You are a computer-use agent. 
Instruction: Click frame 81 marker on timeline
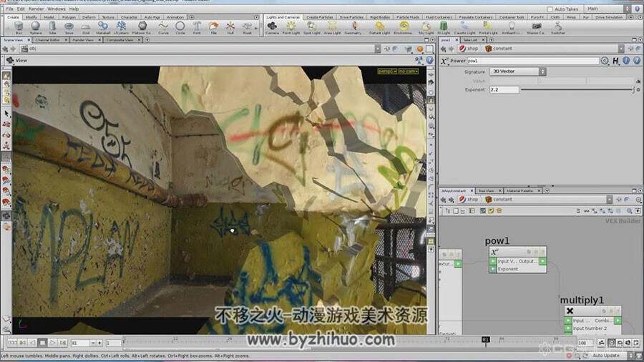485,340
